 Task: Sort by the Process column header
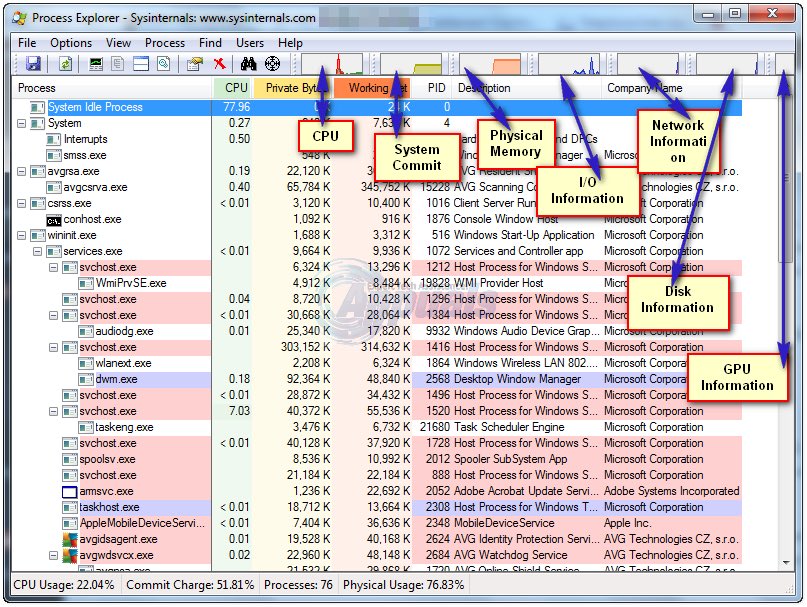tap(112, 88)
